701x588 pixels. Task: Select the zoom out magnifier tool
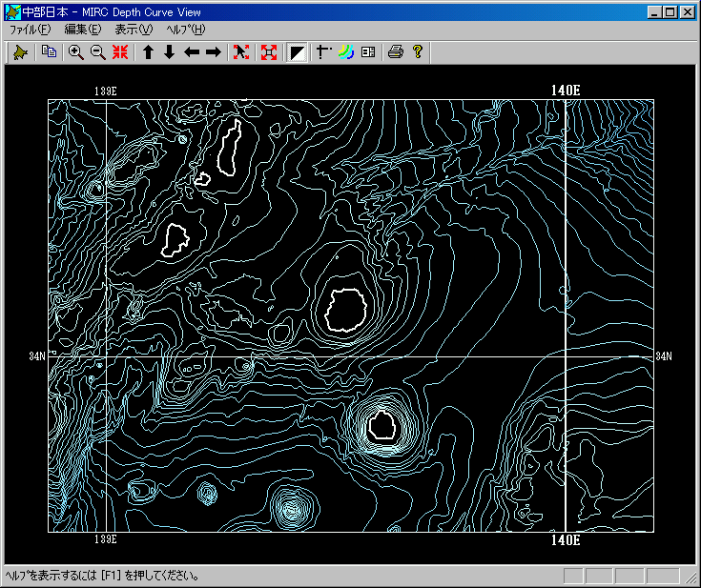(97, 52)
